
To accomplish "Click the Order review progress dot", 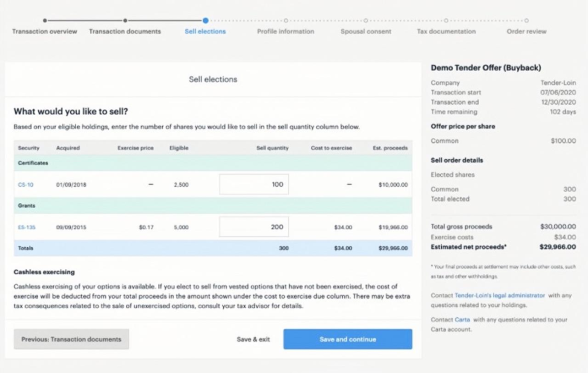I will tap(526, 21).
